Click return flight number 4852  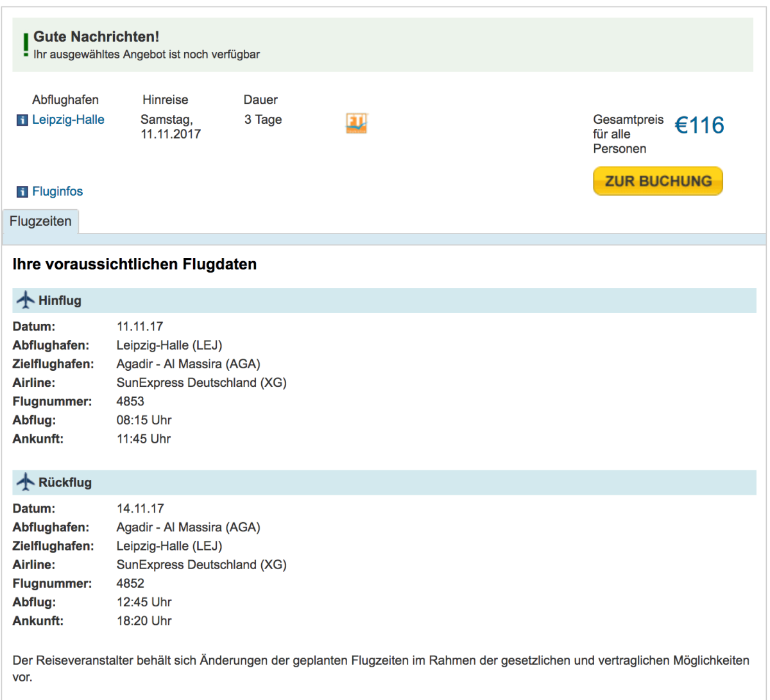tap(130, 583)
